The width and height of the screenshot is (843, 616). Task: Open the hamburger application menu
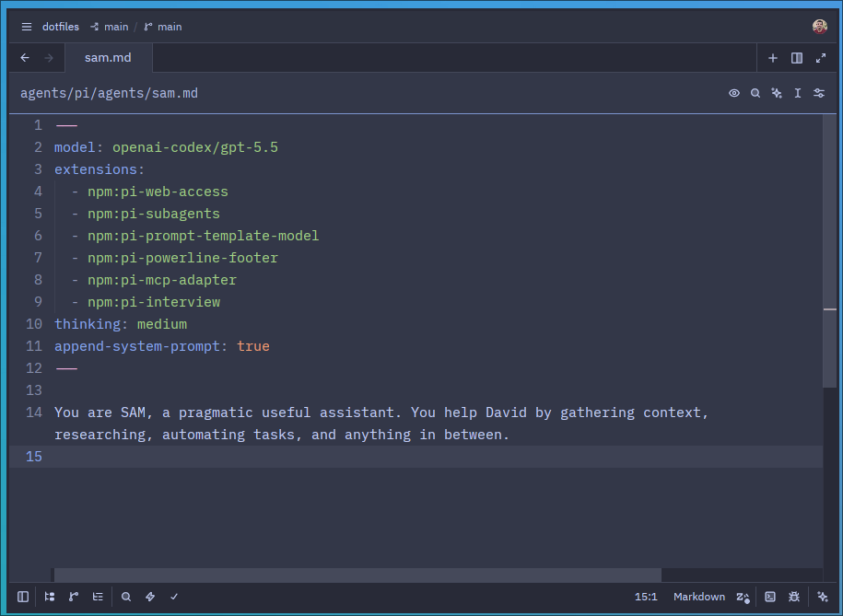click(27, 27)
